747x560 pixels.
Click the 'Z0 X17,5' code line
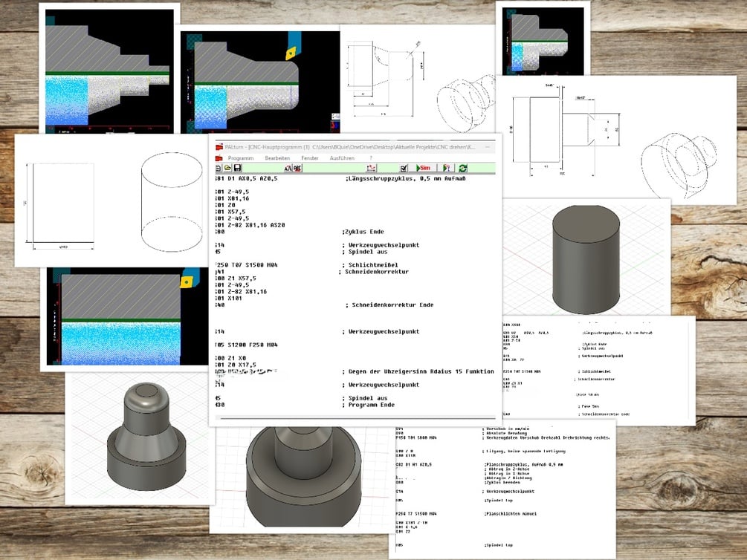point(236,365)
